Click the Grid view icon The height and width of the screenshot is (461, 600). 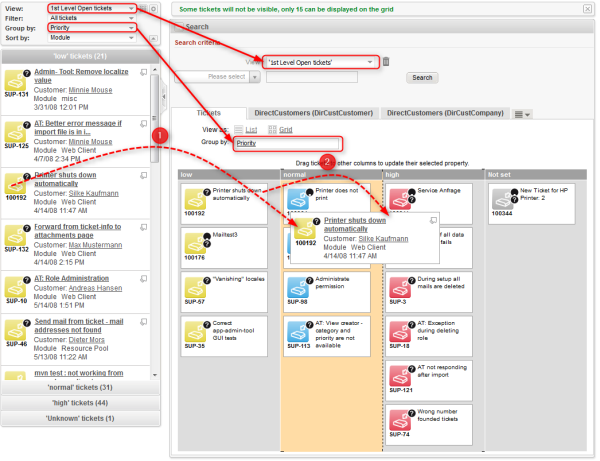pos(272,130)
